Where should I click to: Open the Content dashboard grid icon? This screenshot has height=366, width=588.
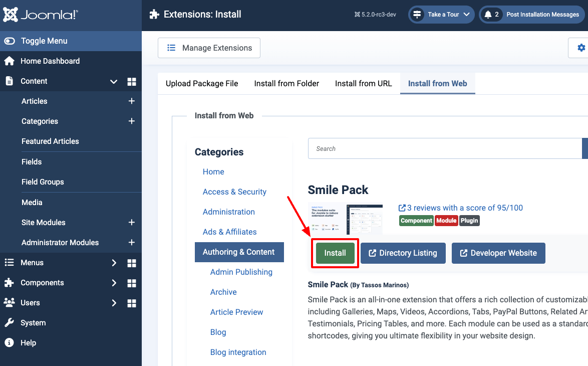132,81
